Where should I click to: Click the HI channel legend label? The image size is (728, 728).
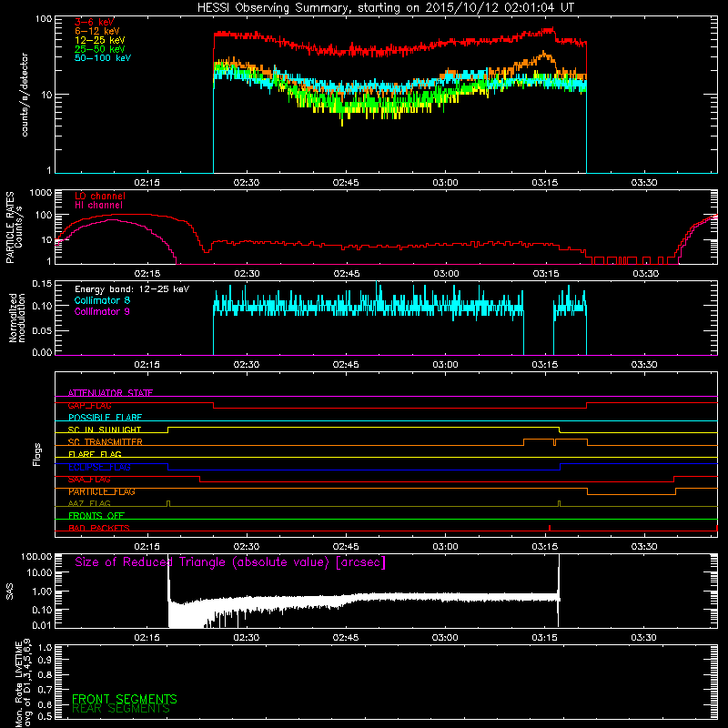(99, 206)
